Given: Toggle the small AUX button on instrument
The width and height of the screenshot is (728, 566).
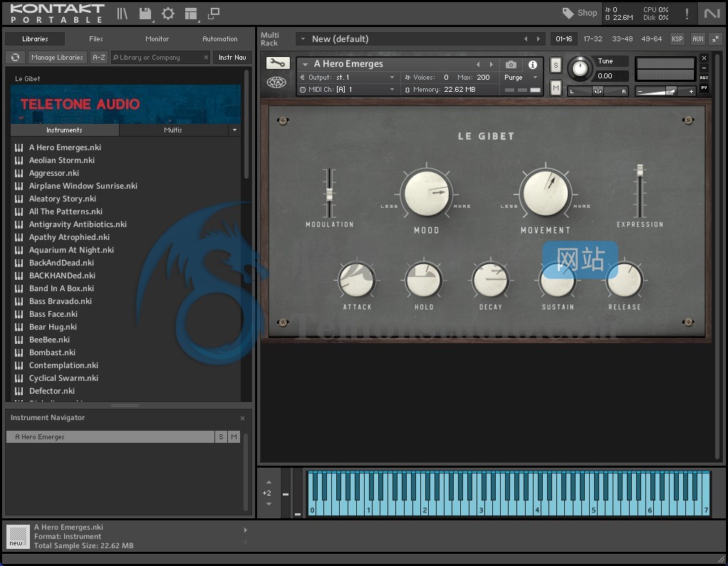Looking at the screenshot, I should (x=704, y=78).
